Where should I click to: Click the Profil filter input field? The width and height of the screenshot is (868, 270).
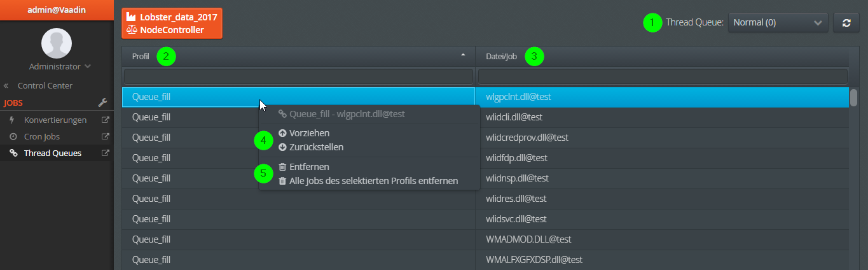point(298,76)
